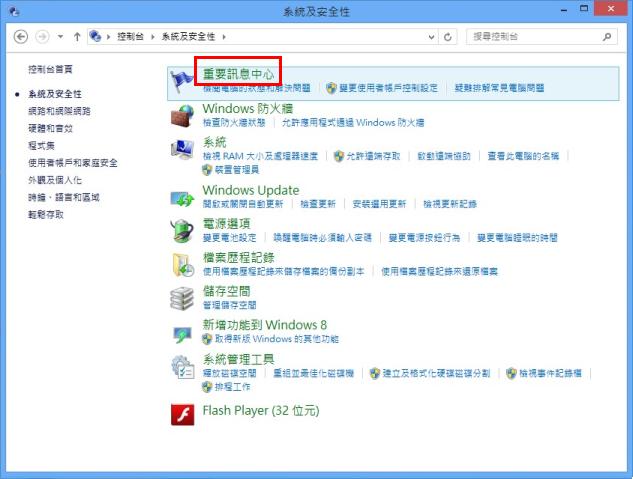
Task: Open 儲存空間 via stacked drives icon
Action: click(x=182, y=299)
